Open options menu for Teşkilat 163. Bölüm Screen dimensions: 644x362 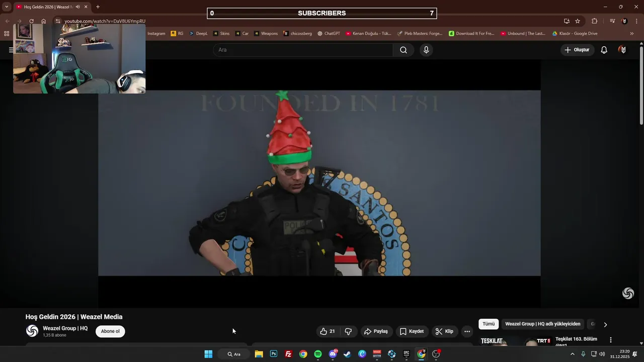point(611,340)
